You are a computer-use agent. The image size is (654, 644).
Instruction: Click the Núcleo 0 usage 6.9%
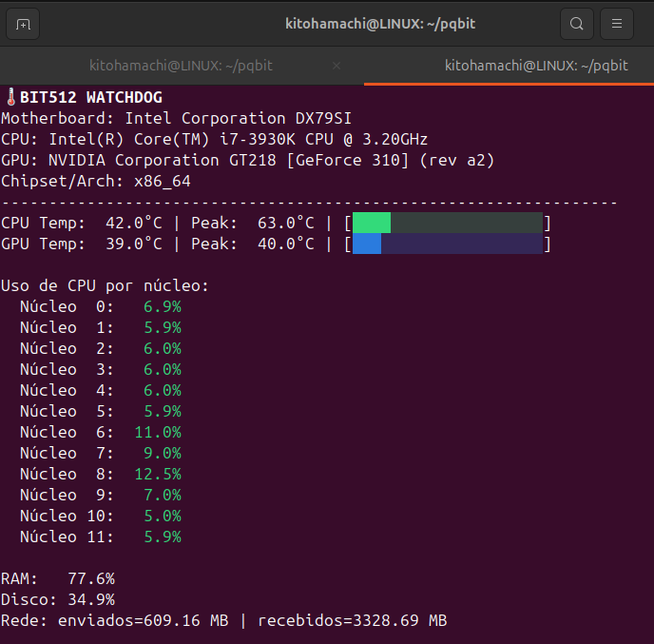163,306
